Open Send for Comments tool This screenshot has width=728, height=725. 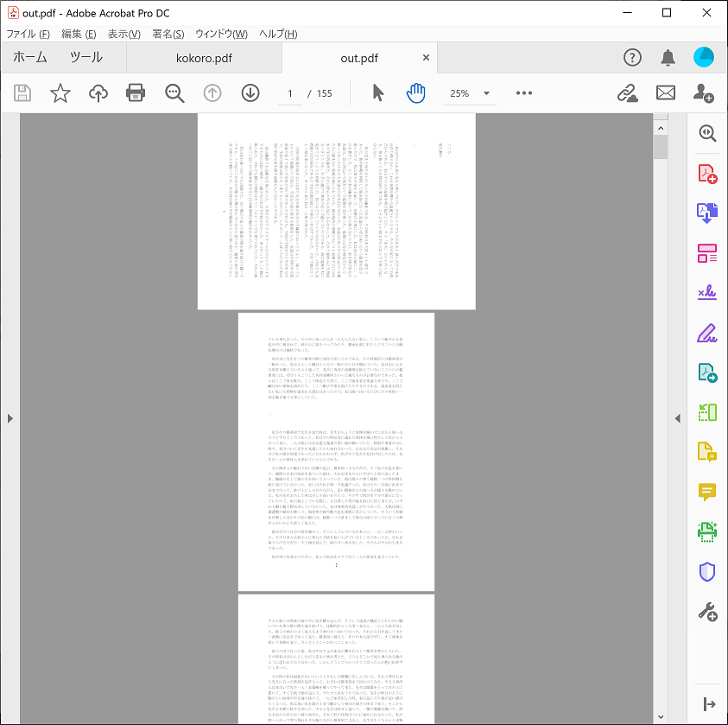click(707, 452)
